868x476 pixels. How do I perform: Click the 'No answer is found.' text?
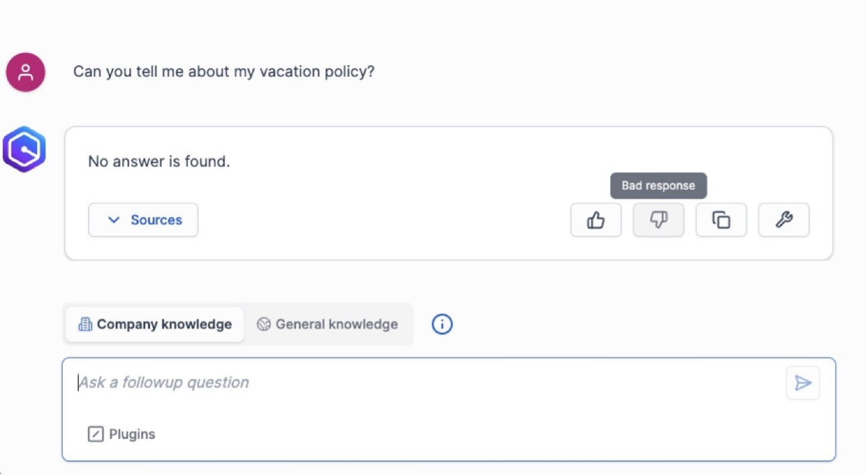point(159,161)
